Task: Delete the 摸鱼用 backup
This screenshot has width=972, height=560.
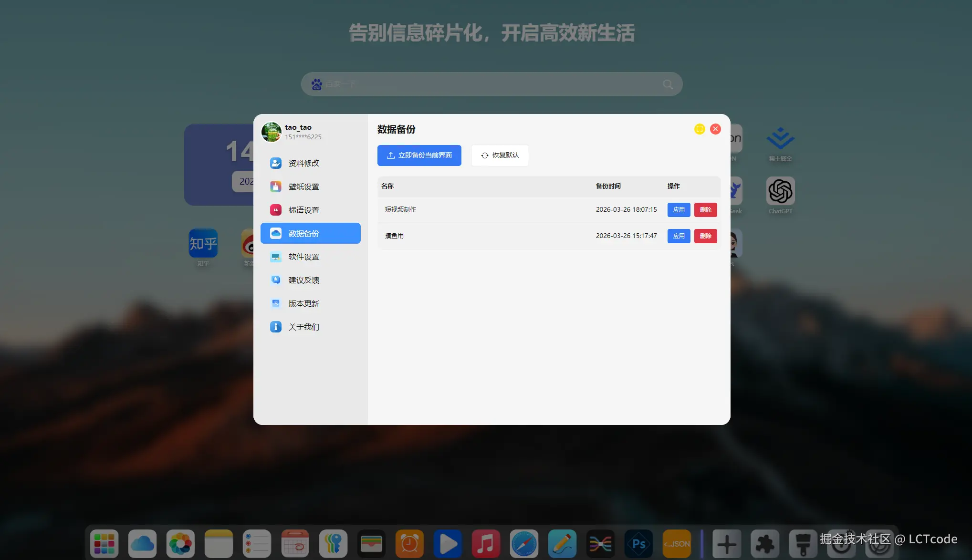Action: click(x=705, y=236)
